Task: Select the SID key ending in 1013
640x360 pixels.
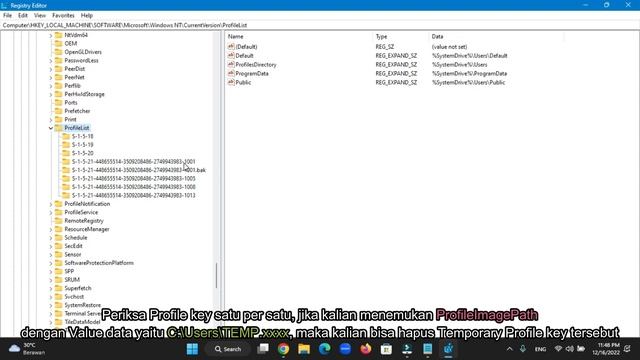Action: 133,196
